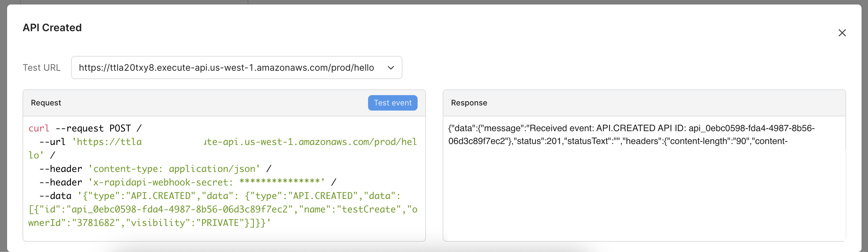Click 'curl --request POST' line
The height and width of the screenshot is (252, 868).
tap(85, 128)
